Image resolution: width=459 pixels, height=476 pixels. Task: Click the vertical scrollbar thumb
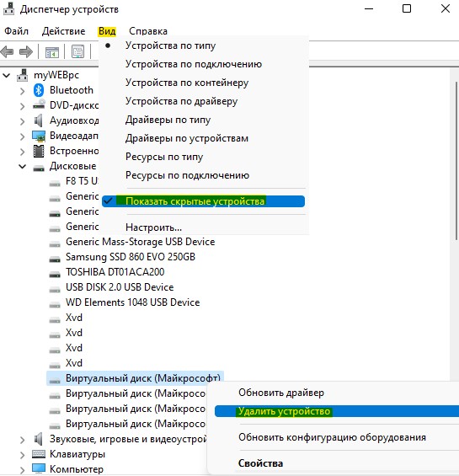tap(456, 161)
